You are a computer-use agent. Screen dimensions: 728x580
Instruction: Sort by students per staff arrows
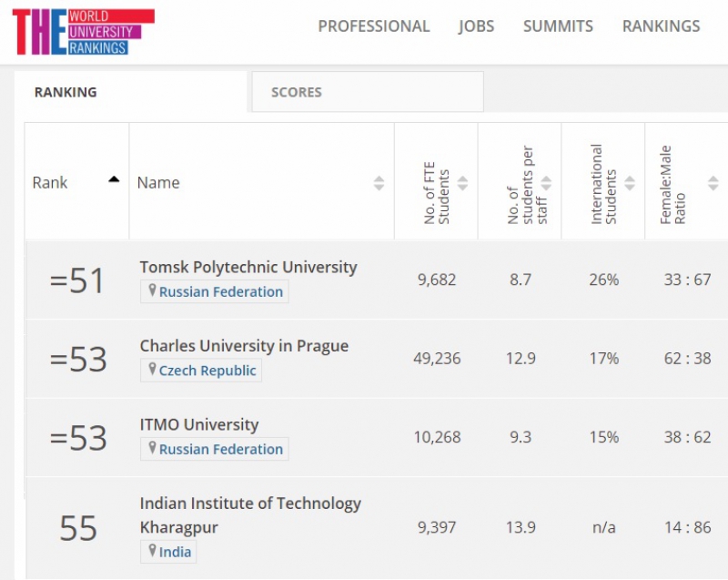[546, 183]
